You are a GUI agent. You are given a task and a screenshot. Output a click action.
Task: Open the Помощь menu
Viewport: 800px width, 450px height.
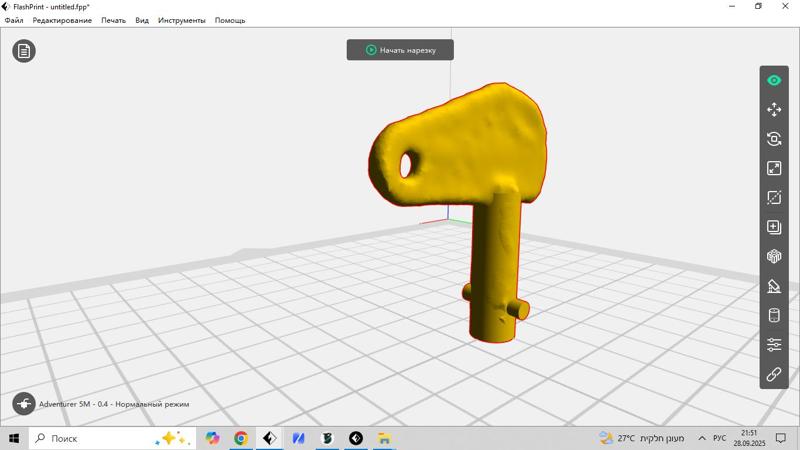[230, 20]
